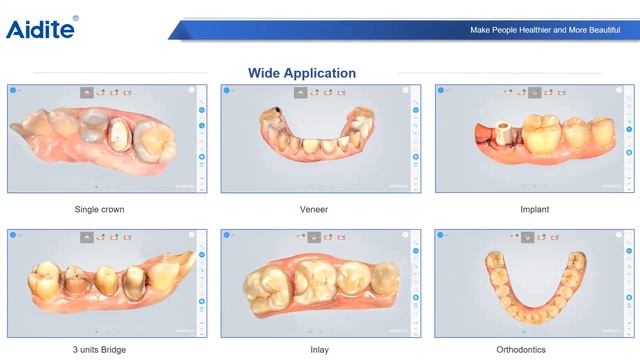Click the upper blue sidebar tool in Implant panel
The image size is (640, 360).
click(x=629, y=129)
